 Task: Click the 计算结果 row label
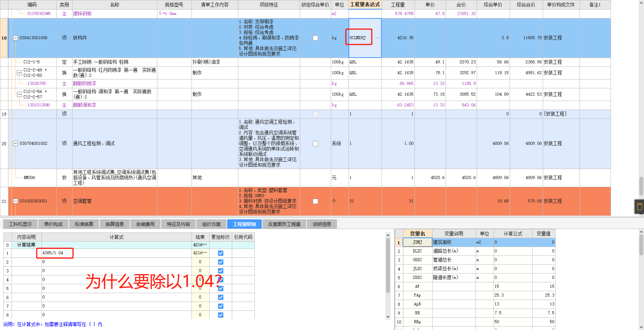point(26,245)
